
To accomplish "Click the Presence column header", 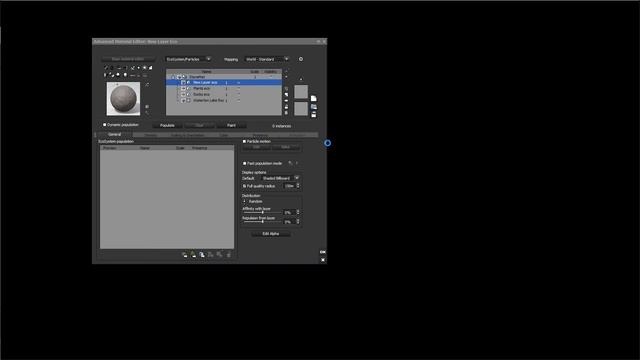I will tap(200, 148).
